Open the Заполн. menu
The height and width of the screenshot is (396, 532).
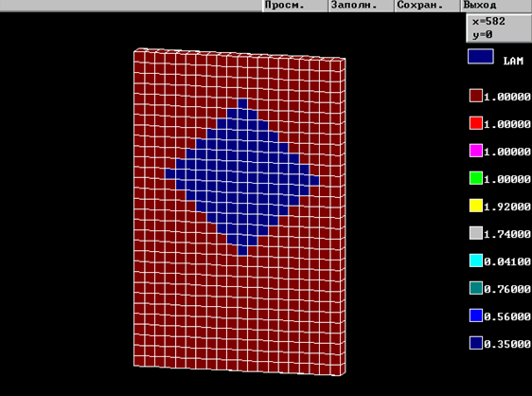click(x=361, y=5)
